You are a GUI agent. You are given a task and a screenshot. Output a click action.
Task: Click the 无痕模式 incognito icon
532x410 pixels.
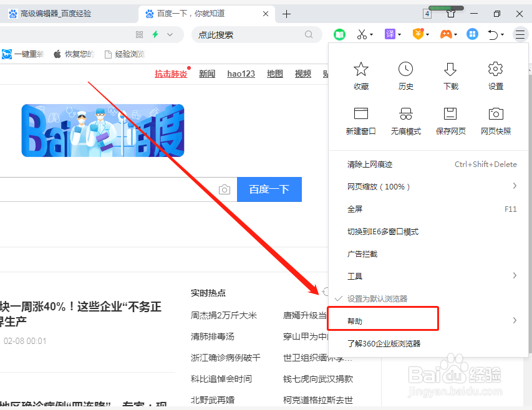tap(405, 113)
